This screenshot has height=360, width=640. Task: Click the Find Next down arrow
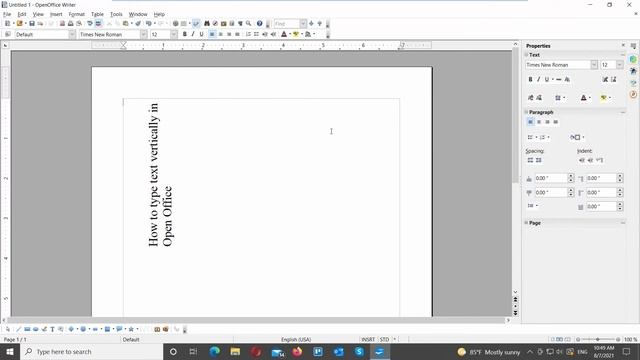point(311,24)
